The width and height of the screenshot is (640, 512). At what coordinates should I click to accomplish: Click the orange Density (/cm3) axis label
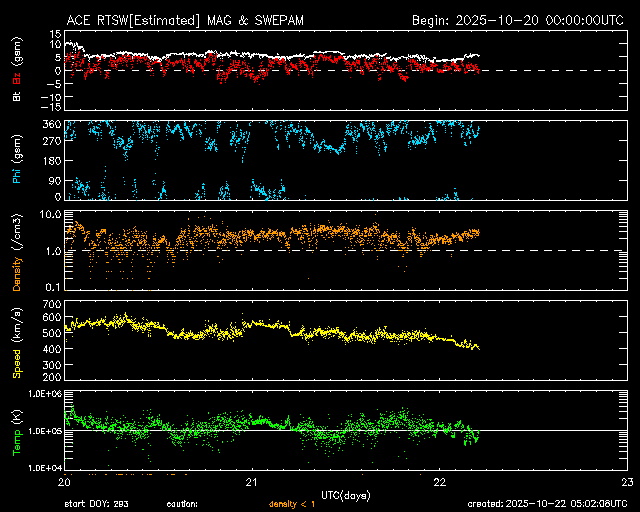(16, 256)
